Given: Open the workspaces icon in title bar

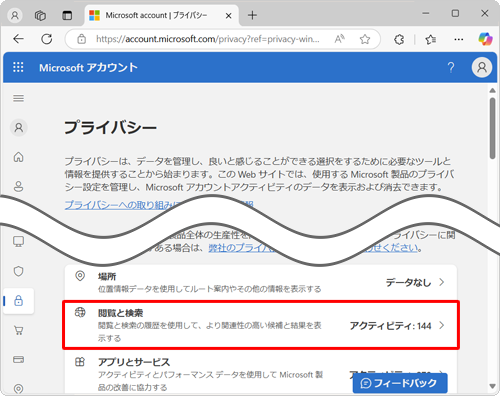Looking at the screenshot, I should pyautogui.click(x=40, y=15).
